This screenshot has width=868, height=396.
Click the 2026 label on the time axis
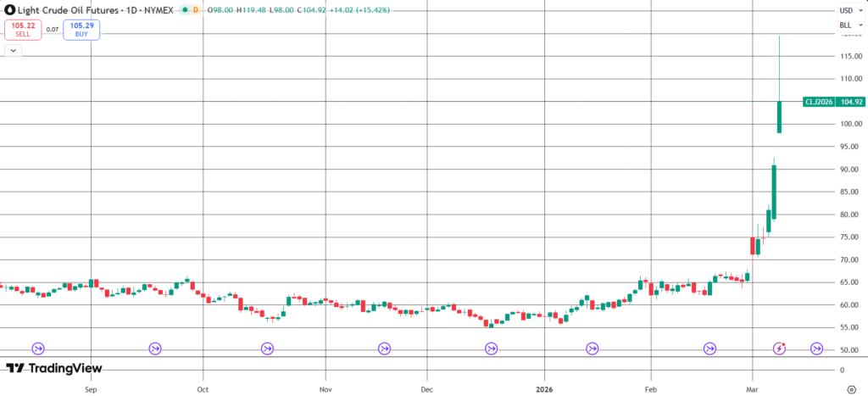pos(543,389)
